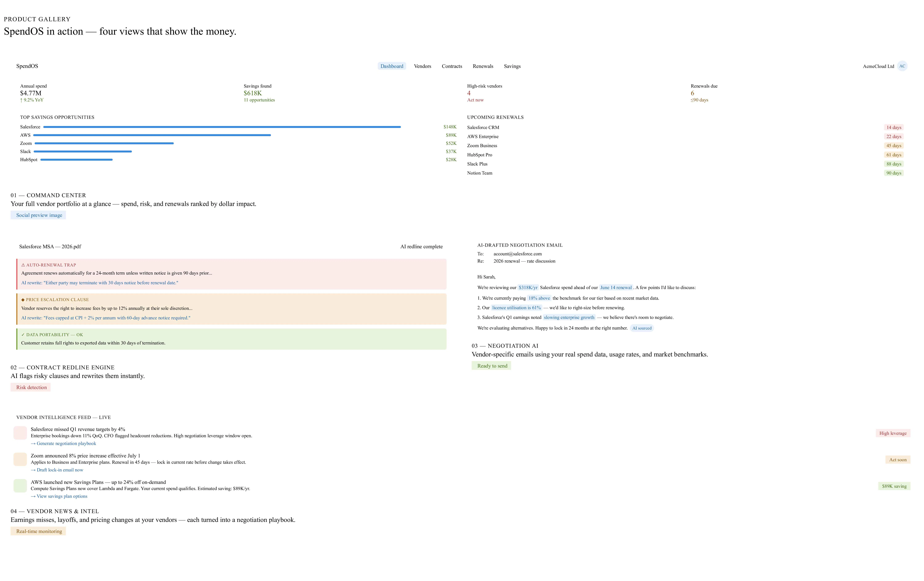
Task: Click the Risk detection badge
Action: coord(31,387)
